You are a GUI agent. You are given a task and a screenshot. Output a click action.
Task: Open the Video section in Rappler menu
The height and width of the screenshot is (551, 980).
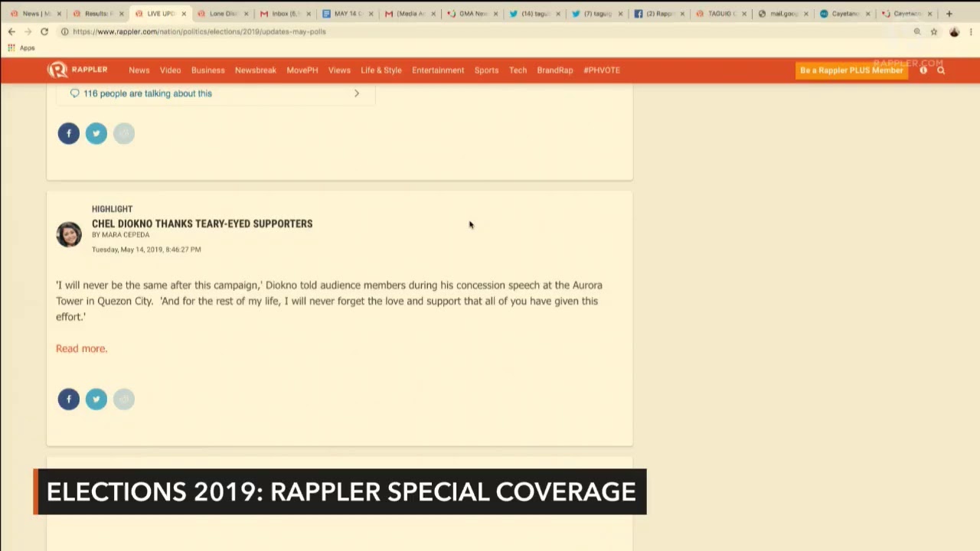170,70
